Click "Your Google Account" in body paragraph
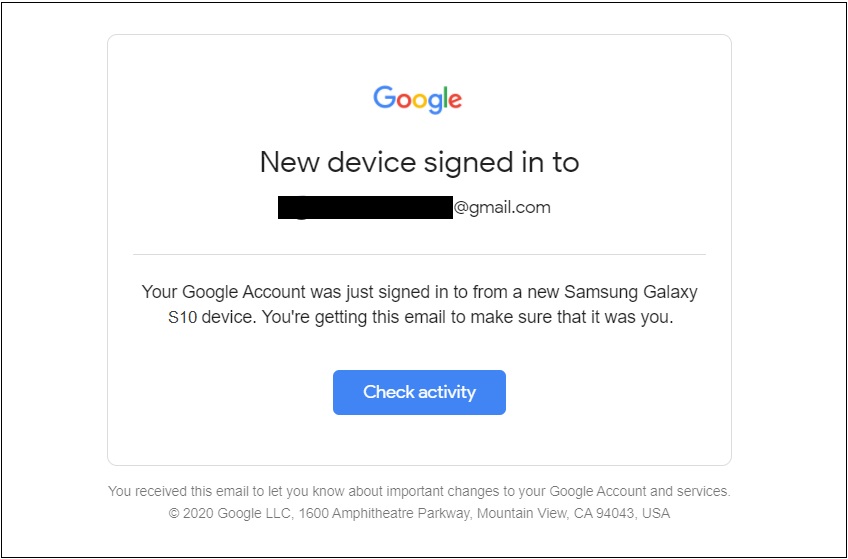The image size is (848, 559). (223, 292)
